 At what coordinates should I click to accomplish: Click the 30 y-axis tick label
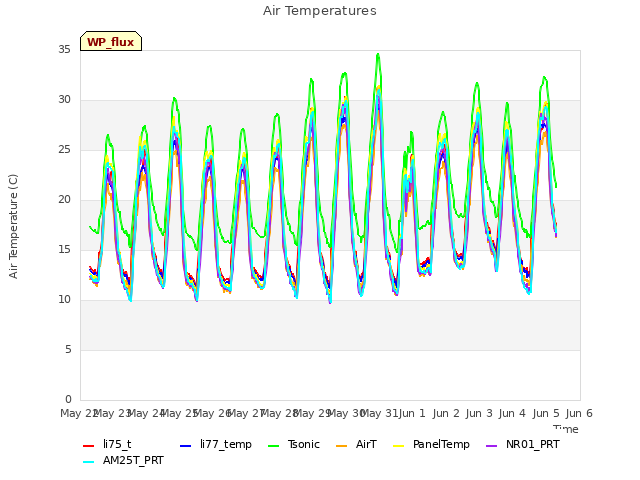[64, 100]
